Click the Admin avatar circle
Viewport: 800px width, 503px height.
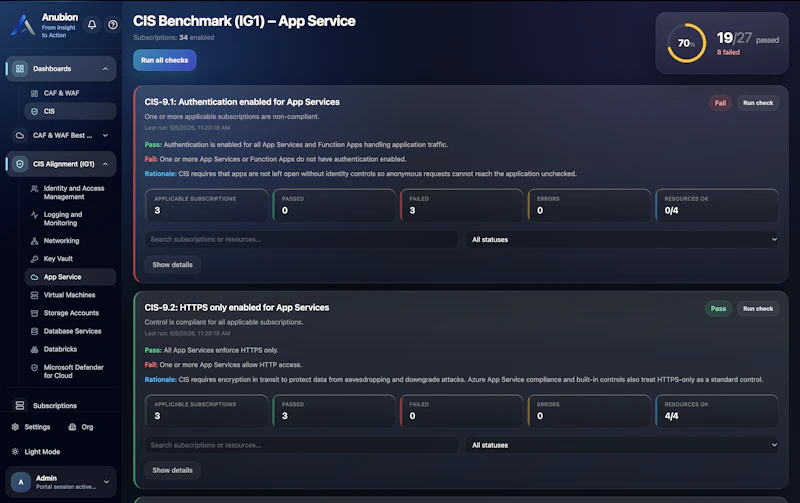21,482
